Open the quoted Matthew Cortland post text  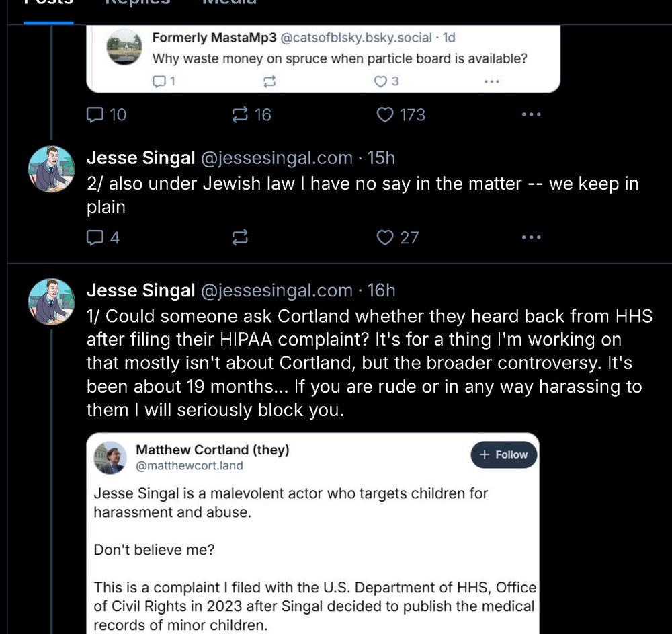point(290,502)
